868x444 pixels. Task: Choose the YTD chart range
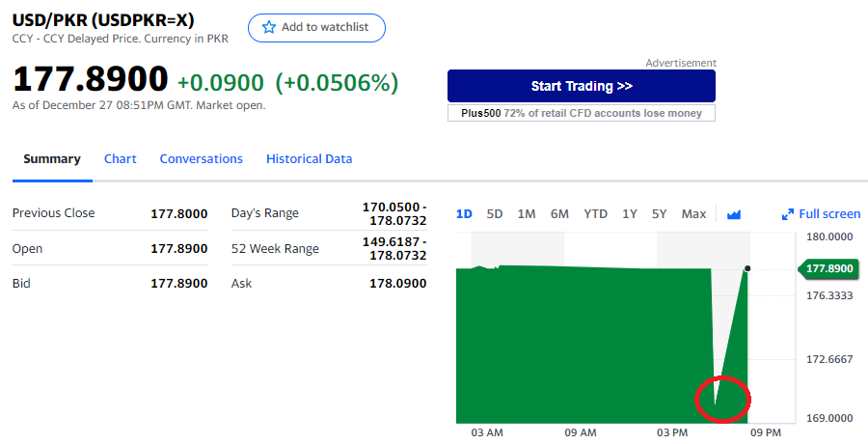(596, 214)
